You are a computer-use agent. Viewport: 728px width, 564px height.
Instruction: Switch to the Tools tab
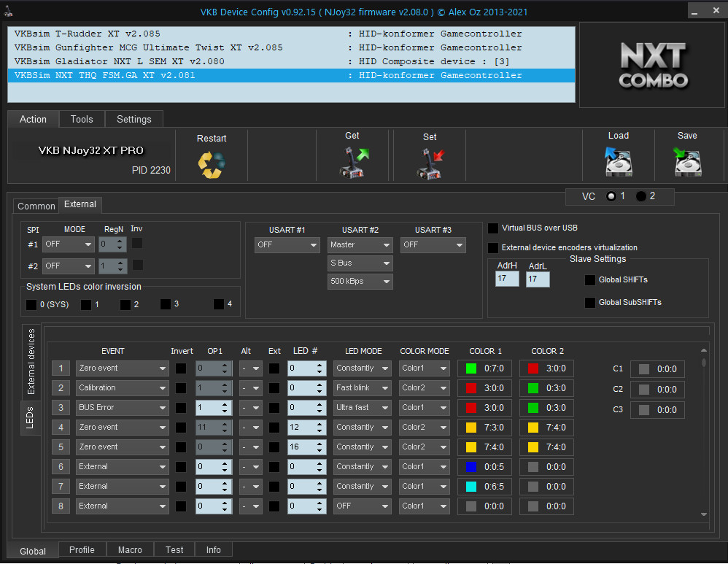coord(82,120)
